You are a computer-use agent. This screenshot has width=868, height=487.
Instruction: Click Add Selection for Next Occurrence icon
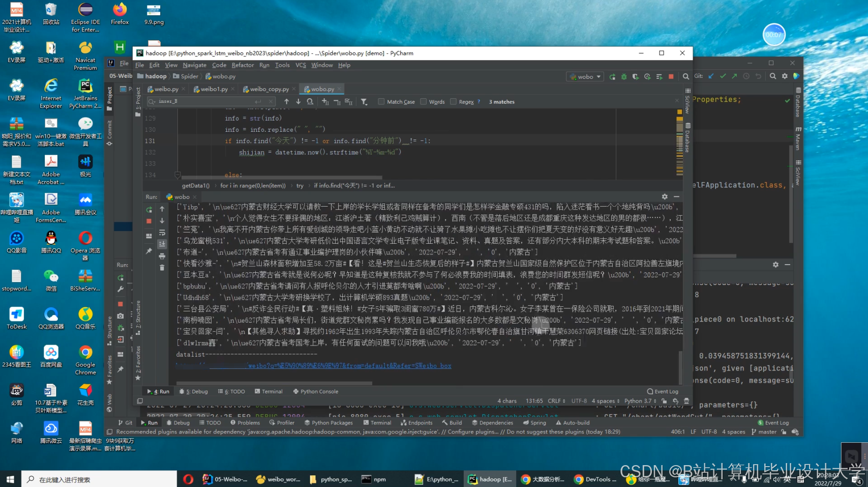[325, 102]
